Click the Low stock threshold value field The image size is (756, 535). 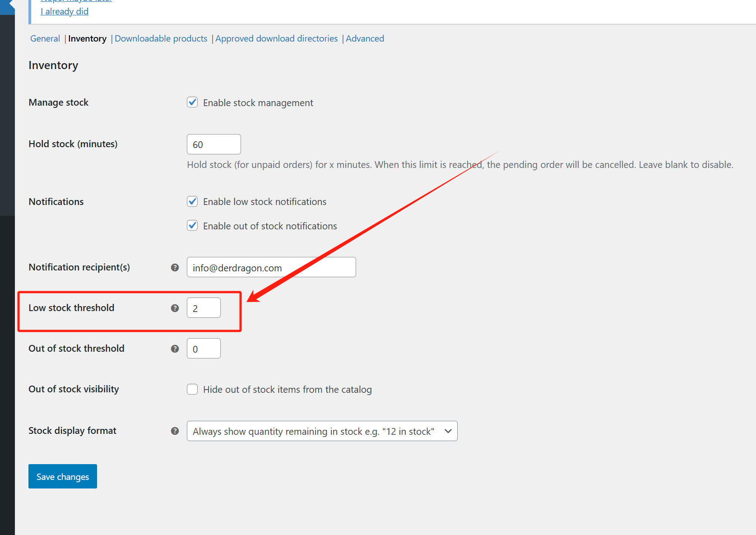click(204, 308)
